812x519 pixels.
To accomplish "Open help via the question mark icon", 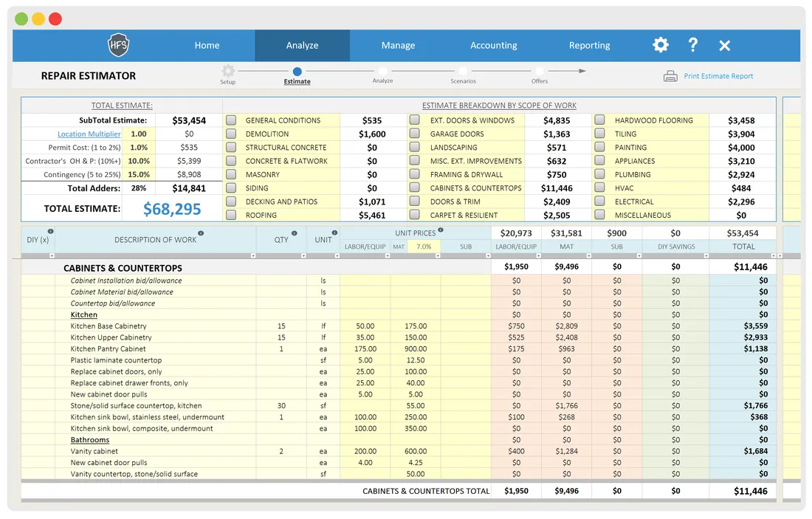I will pyautogui.click(x=693, y=44).
